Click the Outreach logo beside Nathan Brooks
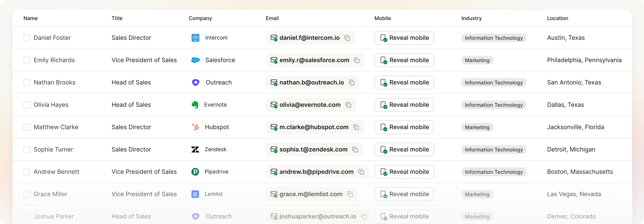This screenshot has height=224, width=644. 195,83
